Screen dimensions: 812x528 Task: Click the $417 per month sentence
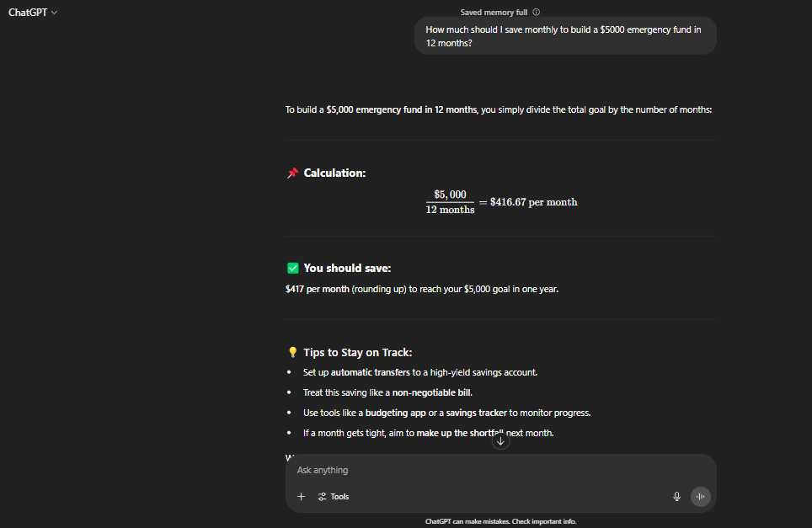421,289
